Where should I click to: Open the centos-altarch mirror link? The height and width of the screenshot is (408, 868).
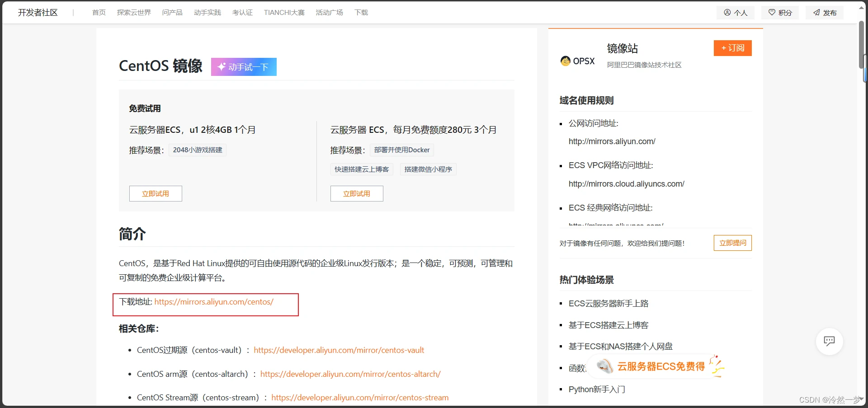(x=350, y=374)
